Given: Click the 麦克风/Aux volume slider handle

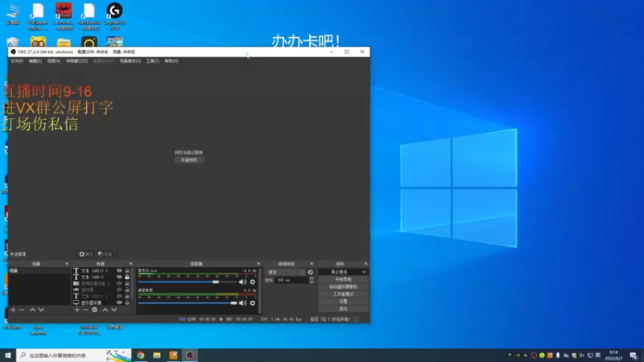Looking at the screenshot, I should tap(216, 282).
